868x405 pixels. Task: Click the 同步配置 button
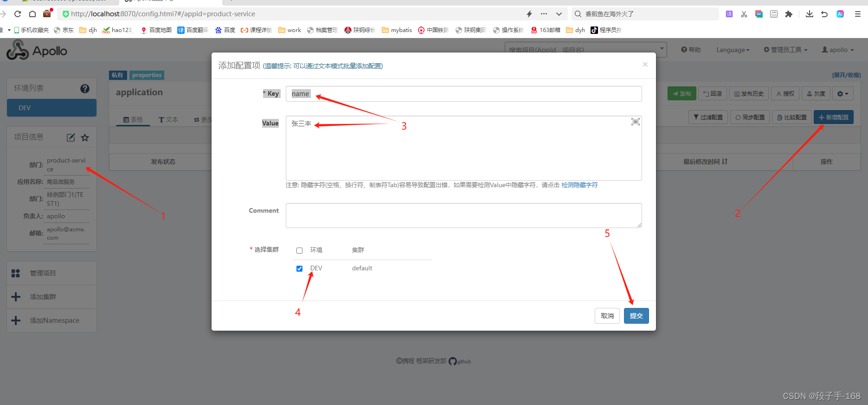click(750, 117)
